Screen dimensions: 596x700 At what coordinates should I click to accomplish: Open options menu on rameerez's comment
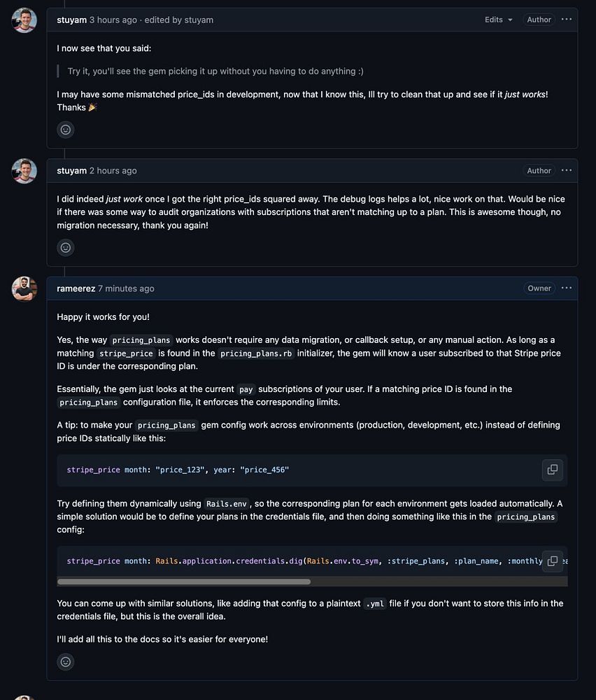point(567,288)
